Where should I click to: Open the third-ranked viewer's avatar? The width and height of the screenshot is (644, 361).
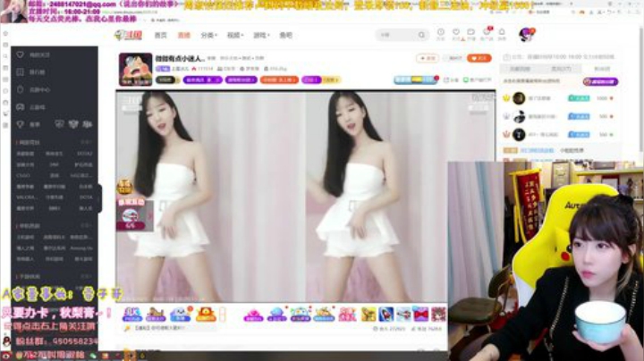pos(519,135)
